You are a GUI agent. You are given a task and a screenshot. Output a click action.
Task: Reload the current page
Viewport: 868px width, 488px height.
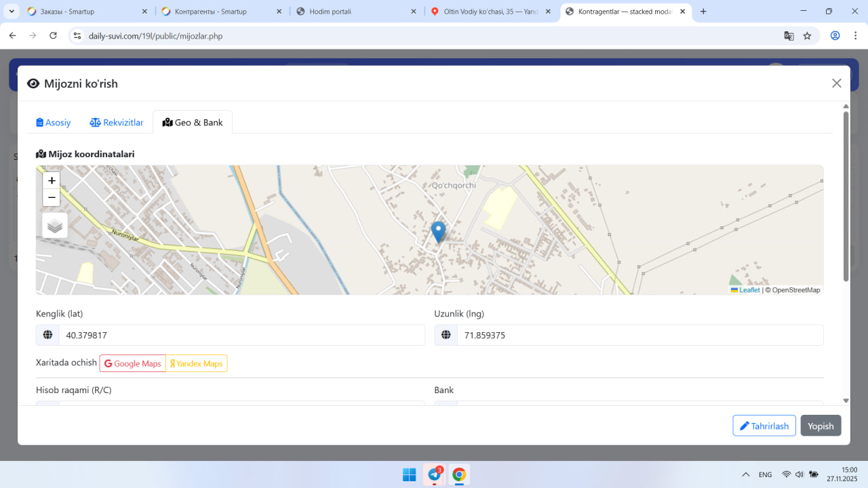point(53,36)
